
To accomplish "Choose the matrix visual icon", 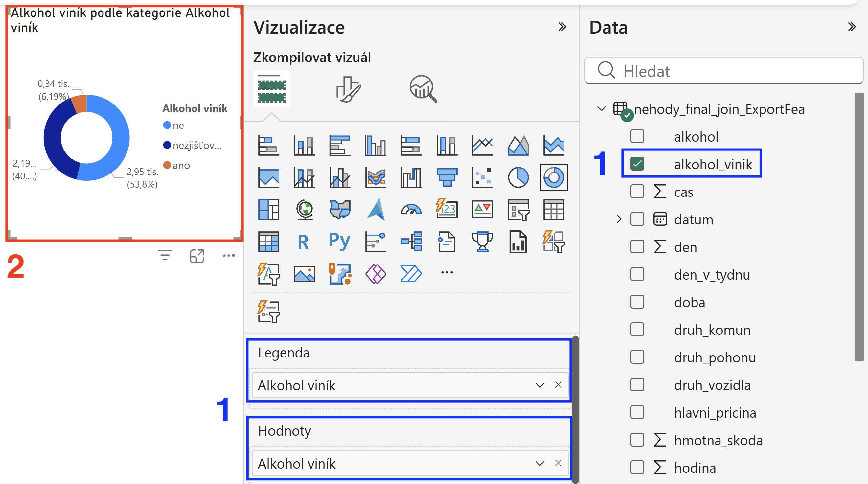I will 268,242.
